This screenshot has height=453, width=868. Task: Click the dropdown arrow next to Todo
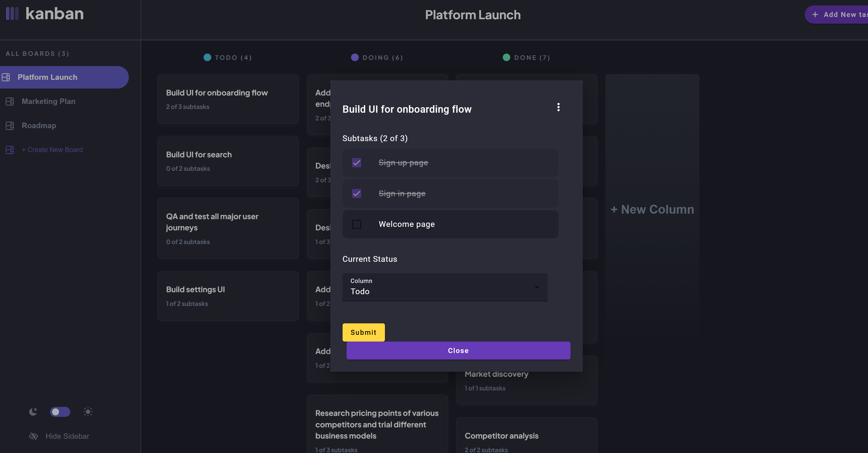537,287
